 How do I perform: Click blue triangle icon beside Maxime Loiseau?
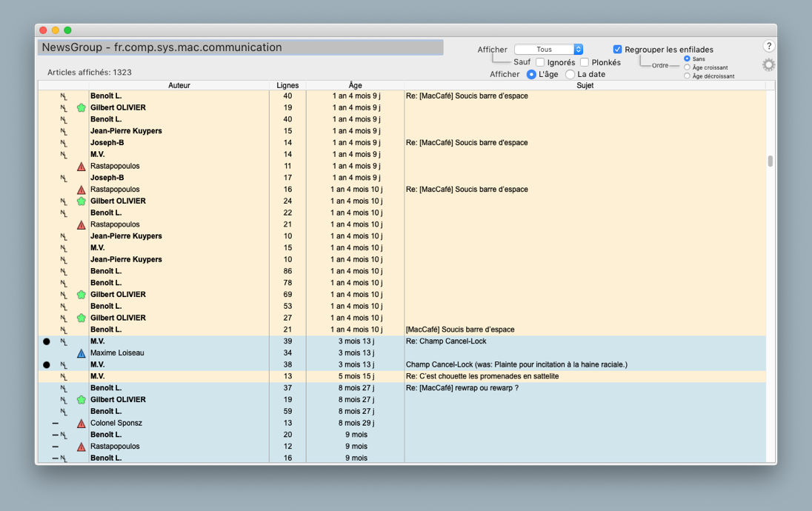(81, 353)
